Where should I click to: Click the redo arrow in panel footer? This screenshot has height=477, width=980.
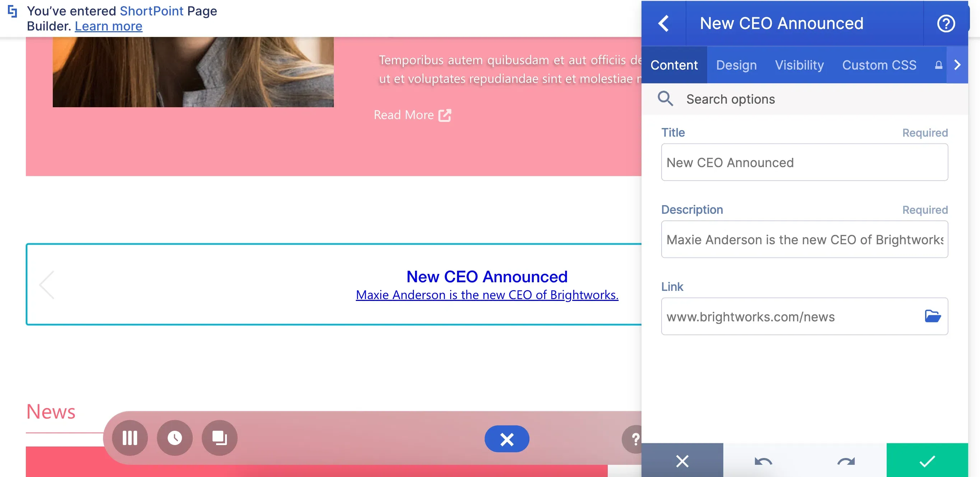846,462
